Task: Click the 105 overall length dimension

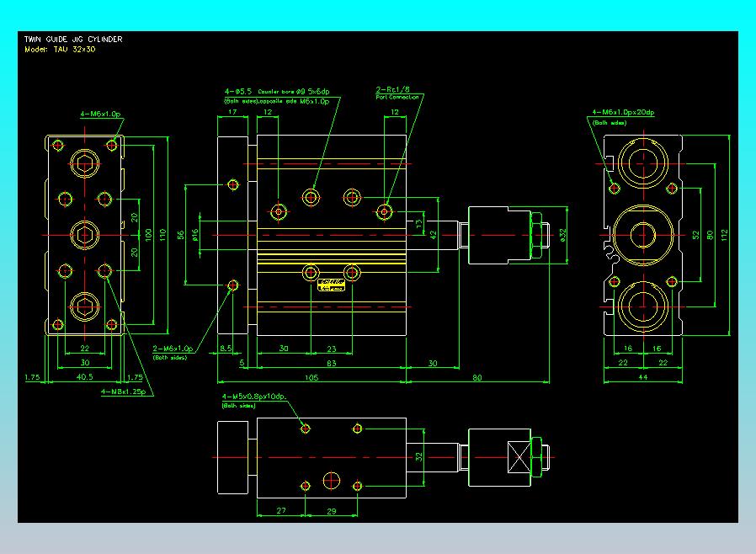Action: tap(311, 378)
